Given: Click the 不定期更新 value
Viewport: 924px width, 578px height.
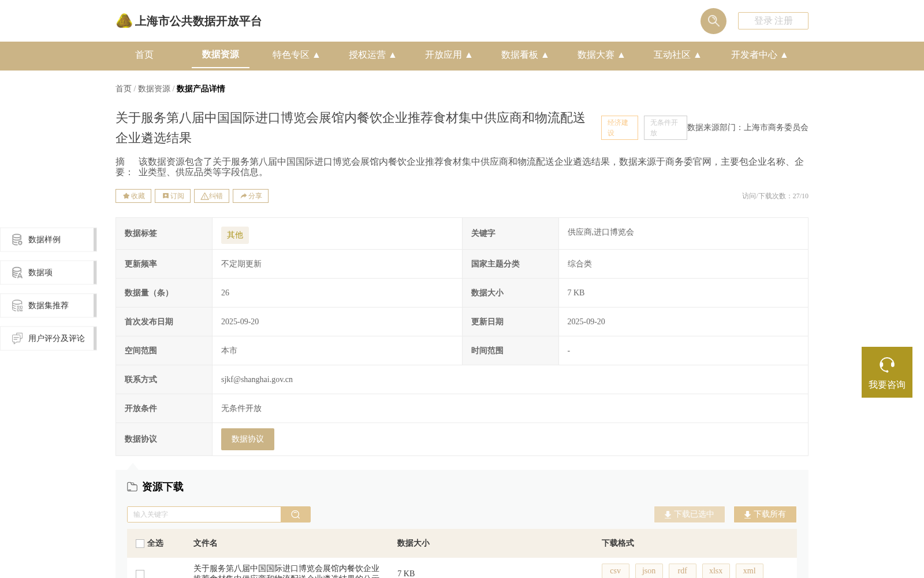Looking at the screenshot, I should tap(241, 264).
